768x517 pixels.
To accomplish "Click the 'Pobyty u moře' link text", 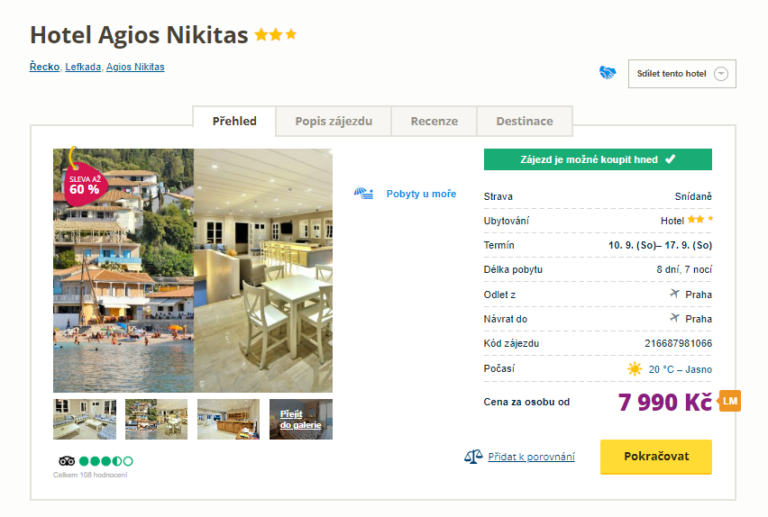I will [x=421, y=194].
